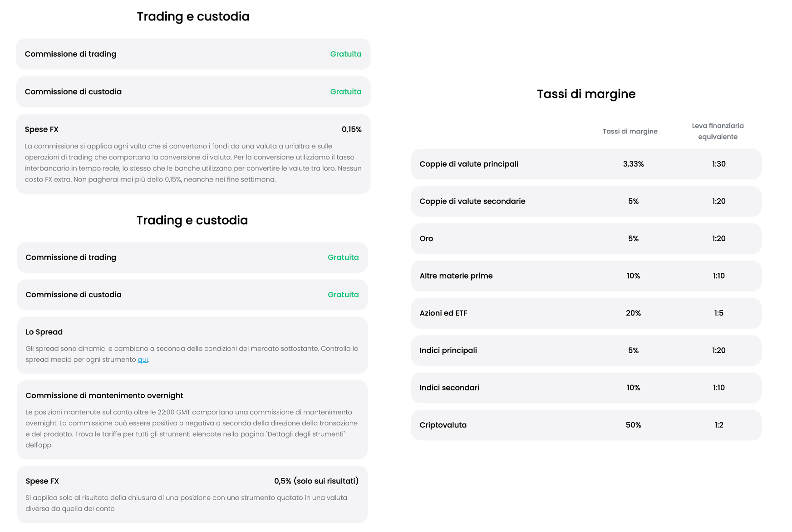Select the Altre materie prime label
Viewport: 792px width, 532px height.
coord(456,276)
